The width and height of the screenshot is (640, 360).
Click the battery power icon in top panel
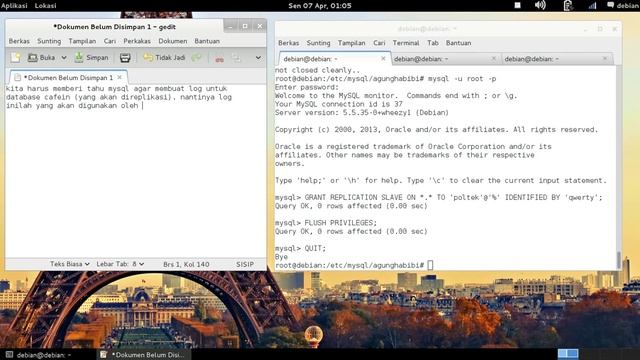[568, 5]
